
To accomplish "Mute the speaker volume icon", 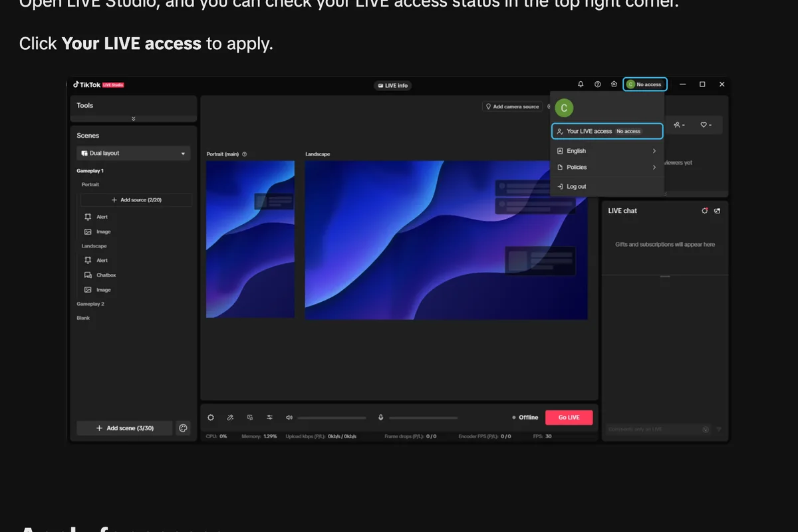I will click(289, 418).
